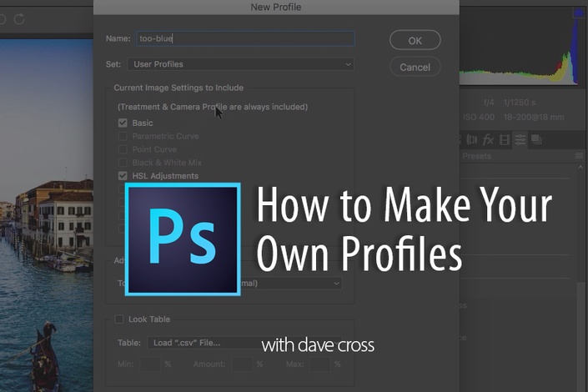Screen dimensions: 588x392
Task: Click the Venice canal image preview
Action: coord(47,216)
